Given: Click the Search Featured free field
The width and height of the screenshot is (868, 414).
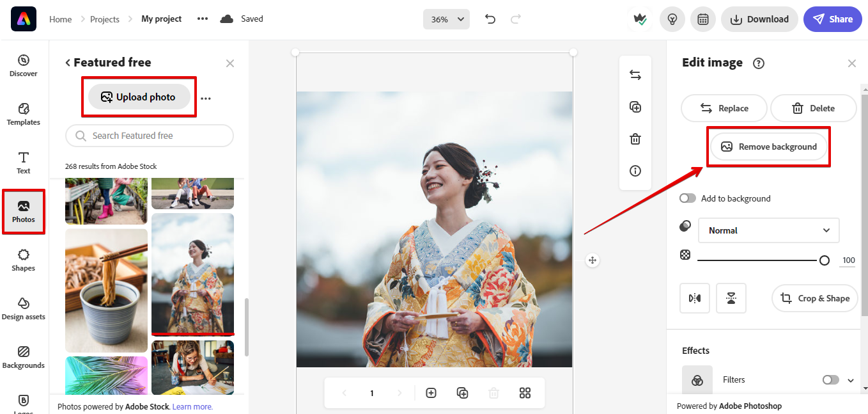Looking at the screenshot, I should point(150,136).
